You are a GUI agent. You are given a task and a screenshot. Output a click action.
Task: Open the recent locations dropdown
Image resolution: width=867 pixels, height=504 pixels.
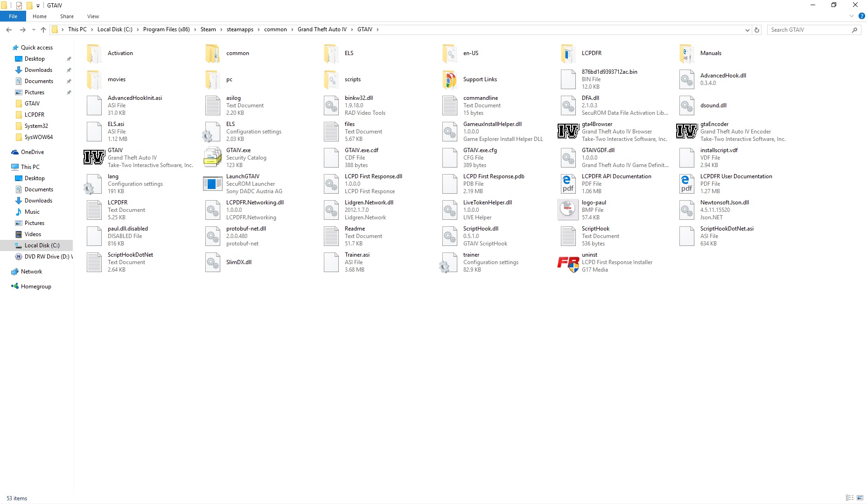click(34, 30)
